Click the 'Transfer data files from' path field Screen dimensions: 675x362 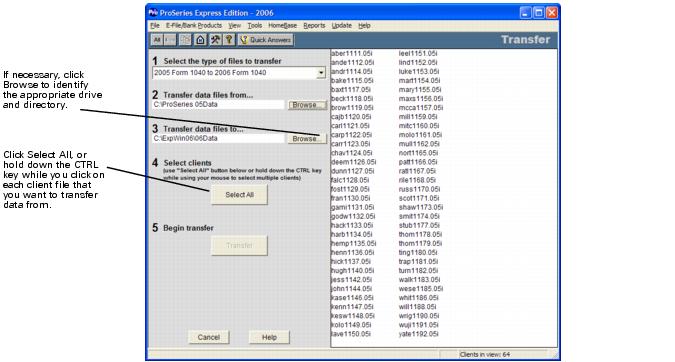pyautogui.click(x=219, y=105)
